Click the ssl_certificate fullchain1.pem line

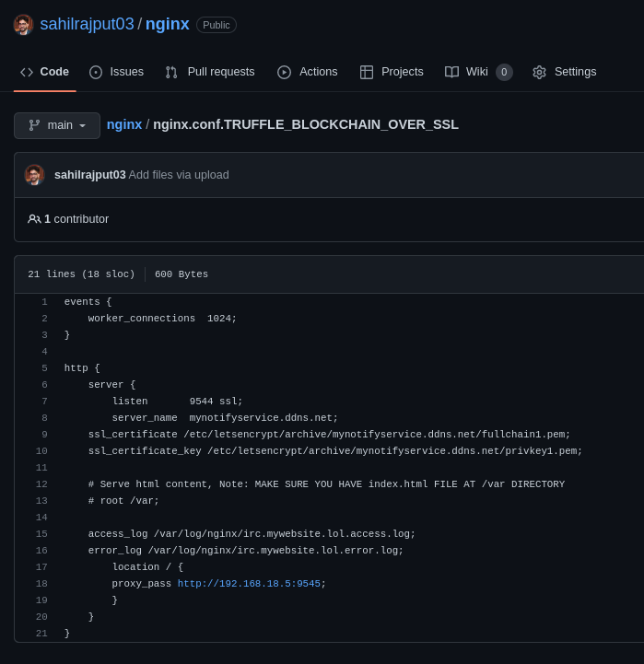(329, 435)
